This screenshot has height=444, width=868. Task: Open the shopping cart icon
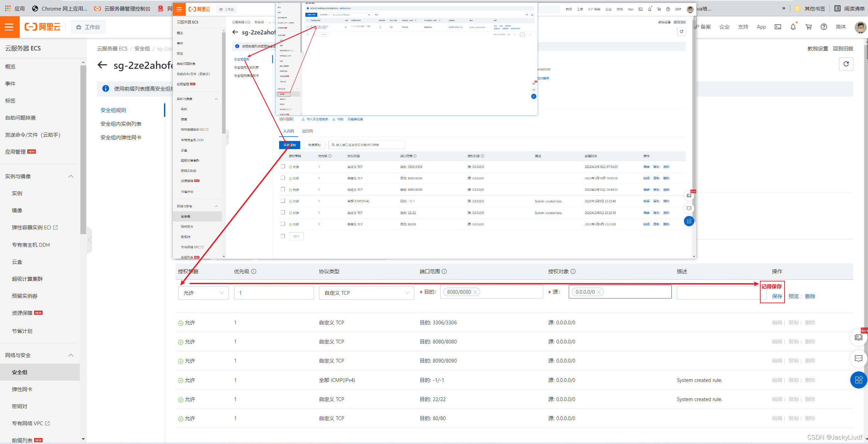(x=808, y=27)
